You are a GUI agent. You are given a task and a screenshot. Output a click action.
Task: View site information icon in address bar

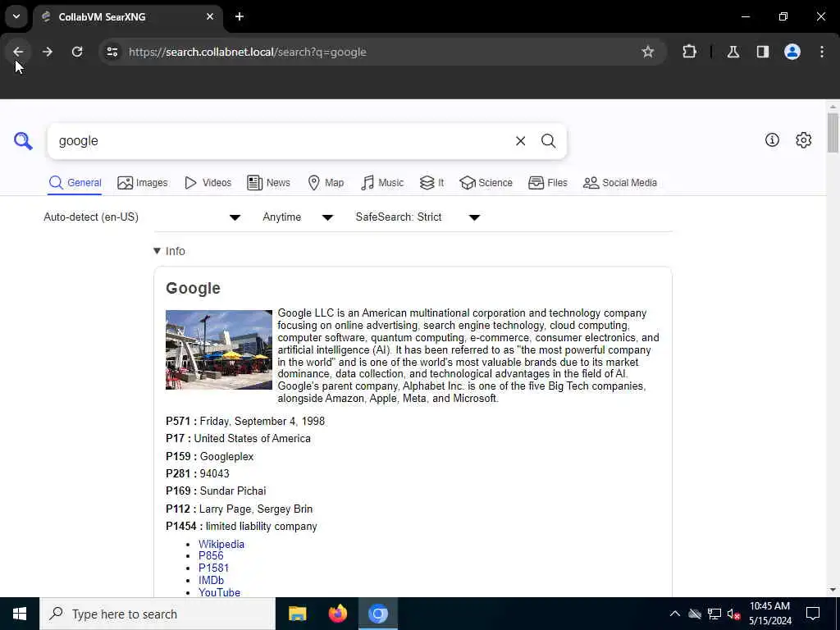112,52
